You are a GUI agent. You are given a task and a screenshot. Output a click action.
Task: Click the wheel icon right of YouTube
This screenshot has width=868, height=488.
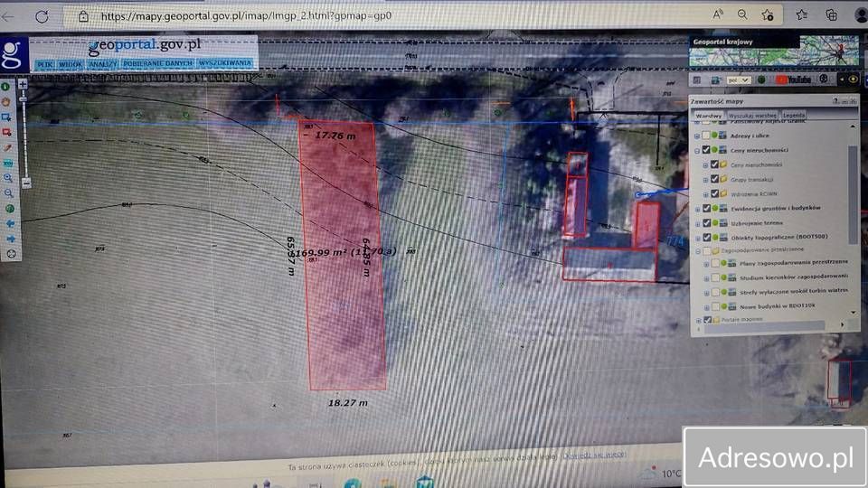[824, 80]
